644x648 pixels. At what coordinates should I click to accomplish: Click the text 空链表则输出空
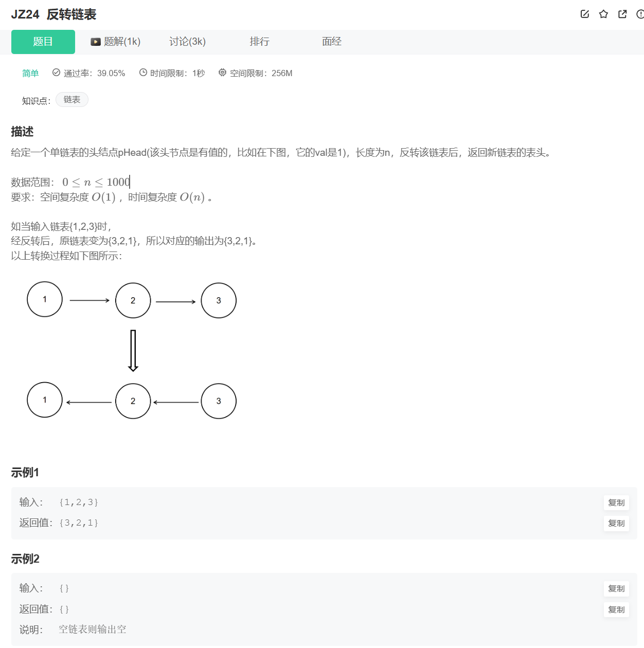point(93,629)
